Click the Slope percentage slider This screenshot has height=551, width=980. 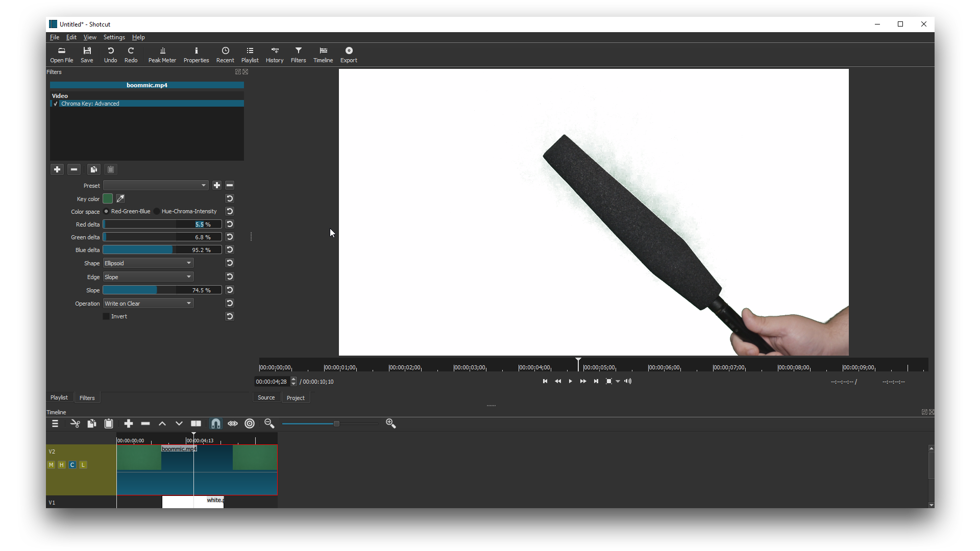[x=162, y=290]
